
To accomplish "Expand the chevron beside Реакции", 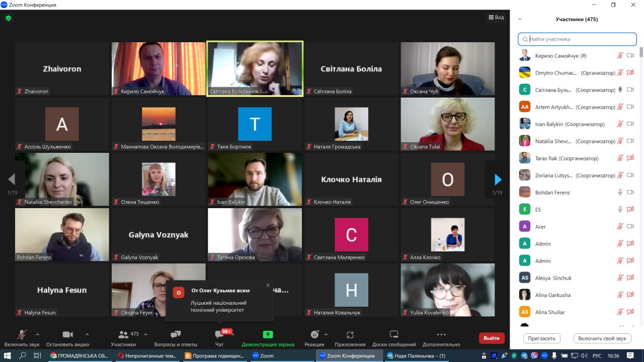I will (326, 334).
